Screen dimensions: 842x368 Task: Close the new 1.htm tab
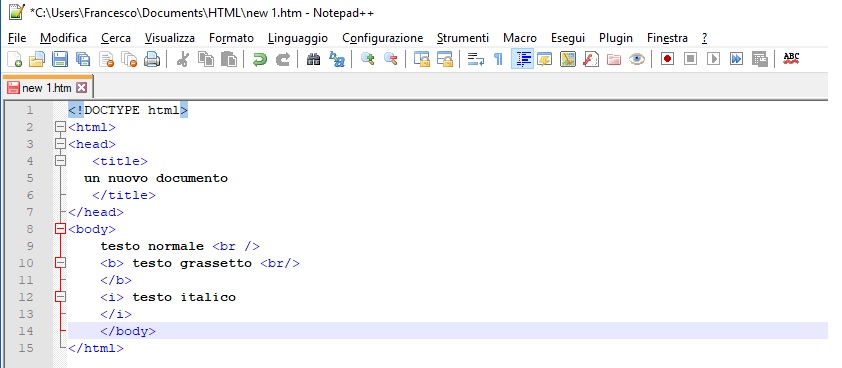pyautogui.click(x=81, y=88)
